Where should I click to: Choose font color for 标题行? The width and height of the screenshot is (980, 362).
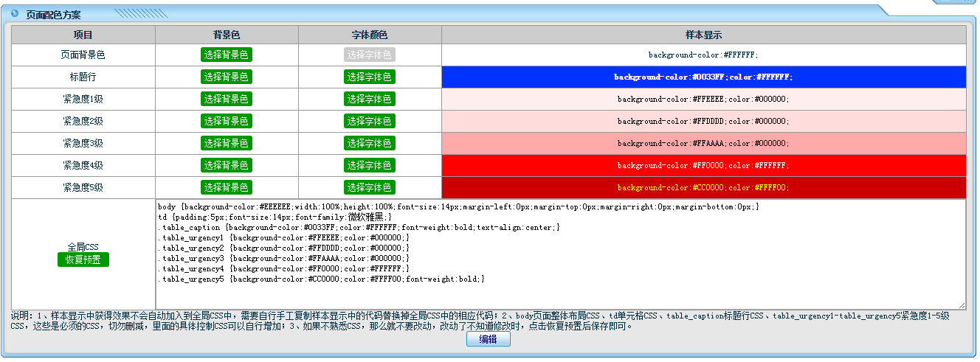point(370,77)
